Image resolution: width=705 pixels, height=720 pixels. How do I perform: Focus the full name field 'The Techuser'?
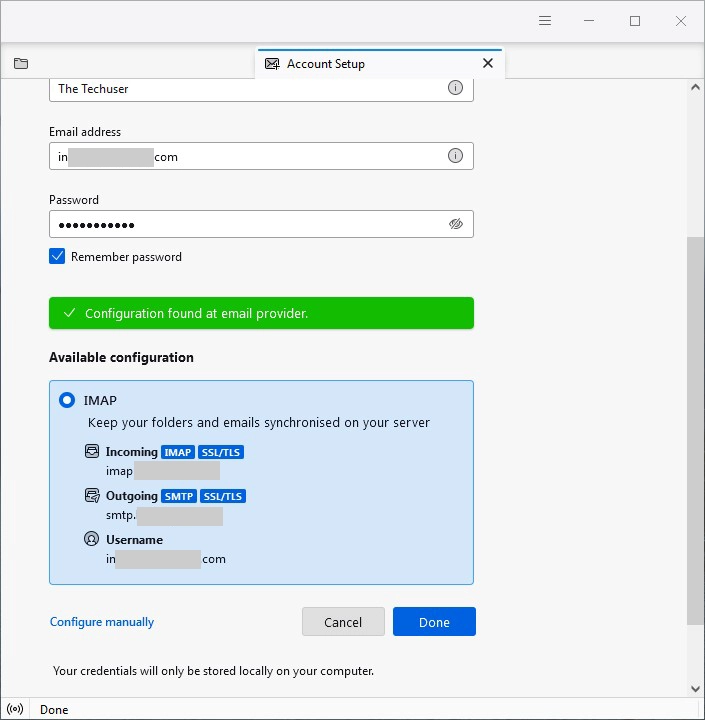coord(261,89)
